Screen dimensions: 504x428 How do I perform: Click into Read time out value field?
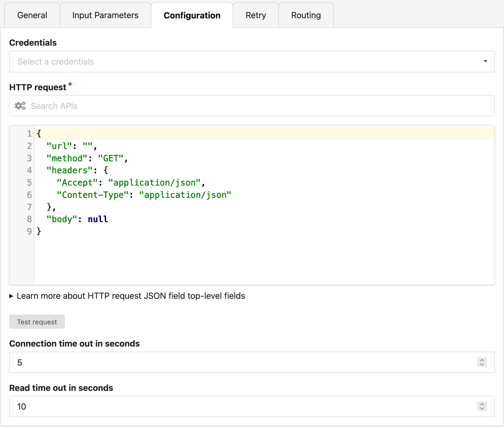pyautogui.click(x=240, y=406)
